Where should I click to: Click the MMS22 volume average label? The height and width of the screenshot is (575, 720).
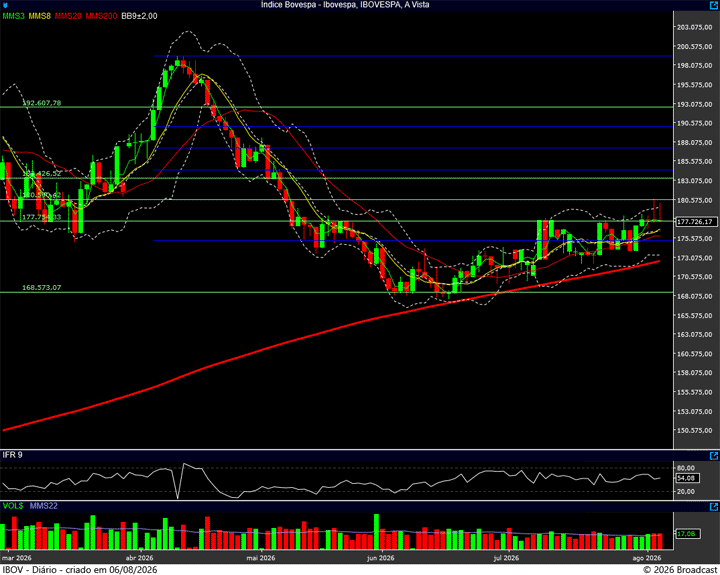[44, 506]
